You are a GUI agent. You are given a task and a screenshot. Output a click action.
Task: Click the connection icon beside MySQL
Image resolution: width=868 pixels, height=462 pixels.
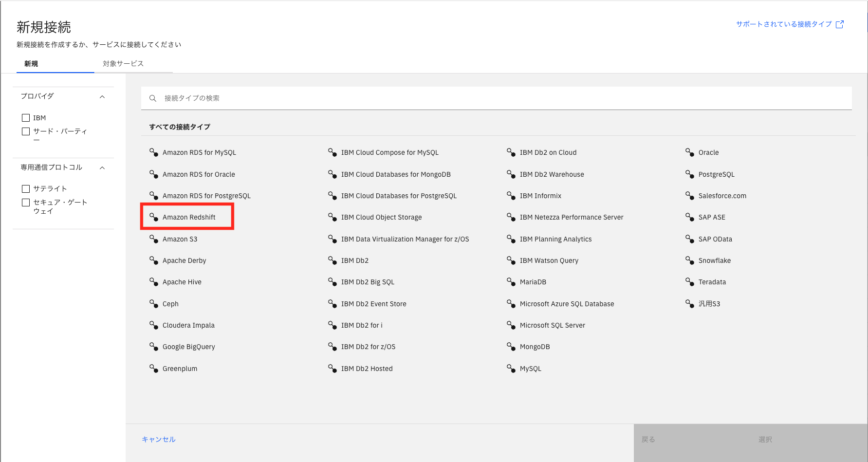click(x=511, y=369)
